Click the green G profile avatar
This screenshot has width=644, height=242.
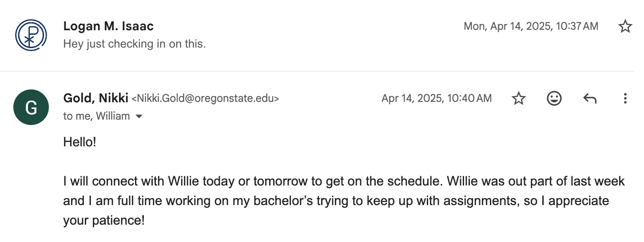point(31,108)
